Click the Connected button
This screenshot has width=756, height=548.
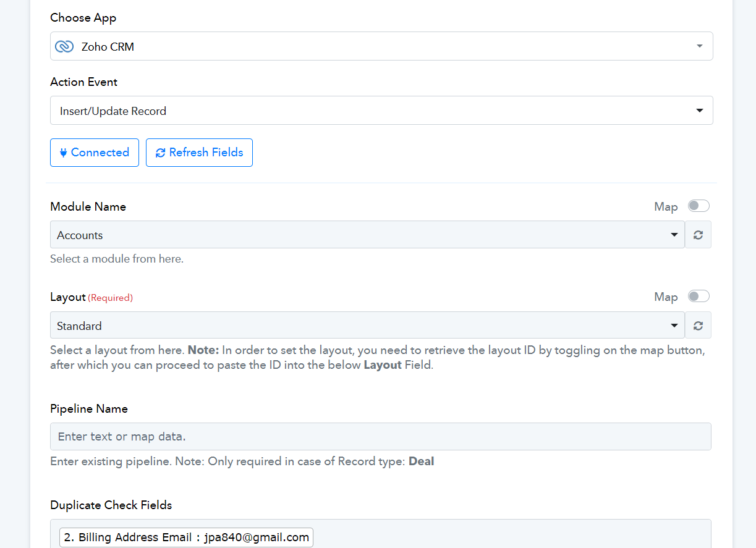pos(95,153)
